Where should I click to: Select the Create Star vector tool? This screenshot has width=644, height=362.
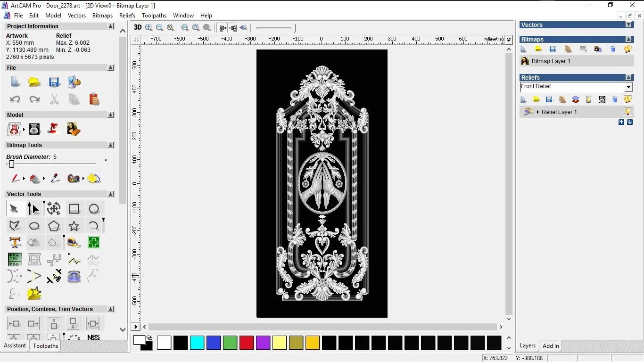click(74, 226)
